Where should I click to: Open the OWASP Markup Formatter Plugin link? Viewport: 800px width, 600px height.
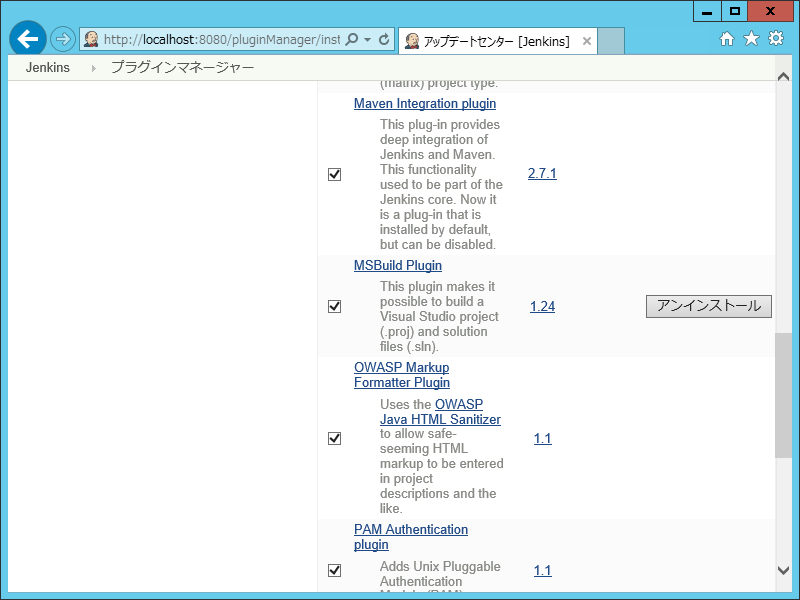[x=402, y=375]
